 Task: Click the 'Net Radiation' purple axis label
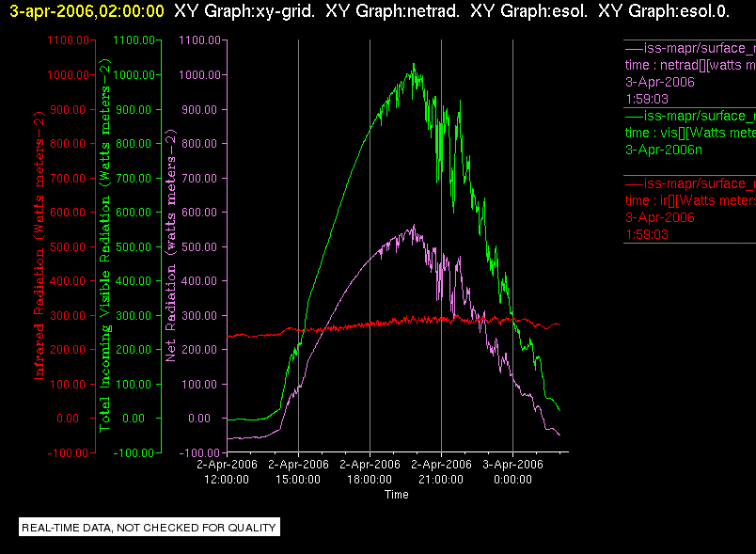pos(170,245)
